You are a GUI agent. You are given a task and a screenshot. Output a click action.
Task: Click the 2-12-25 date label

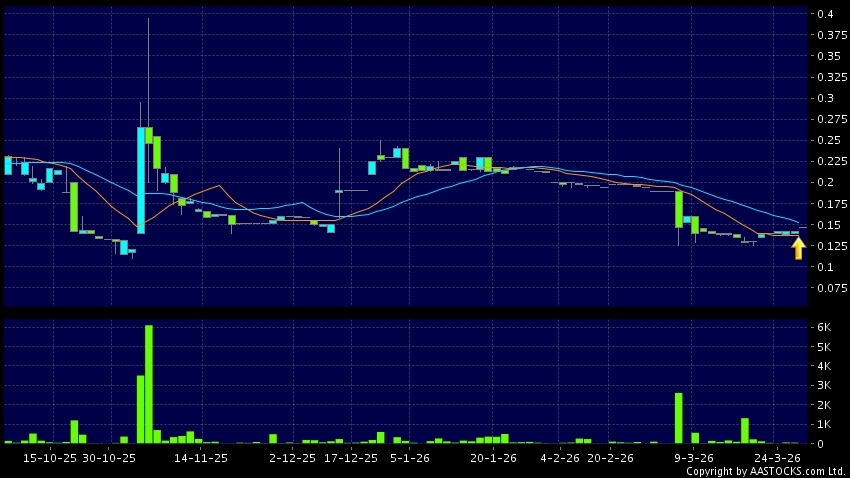click(292, 457)
